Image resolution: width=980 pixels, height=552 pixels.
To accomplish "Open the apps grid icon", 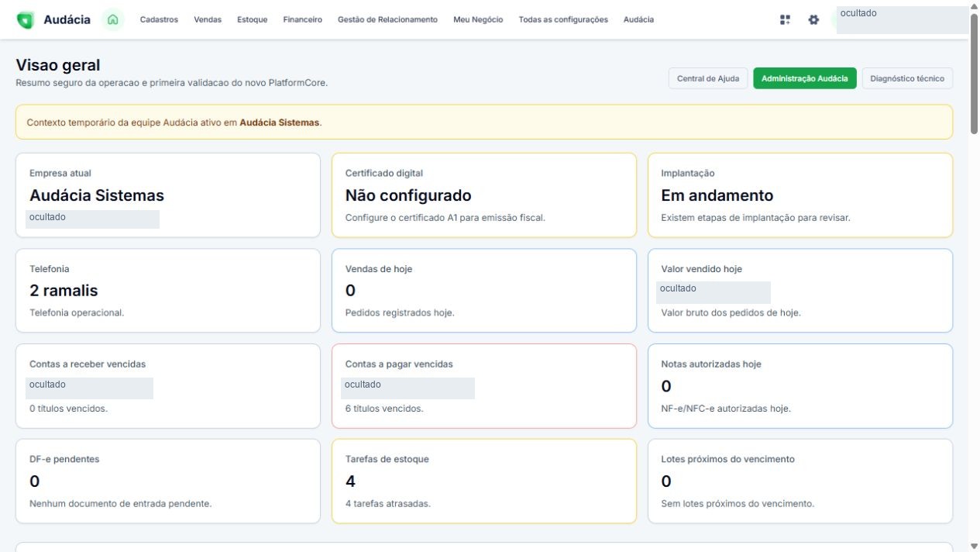I will (x=786, y=19).
